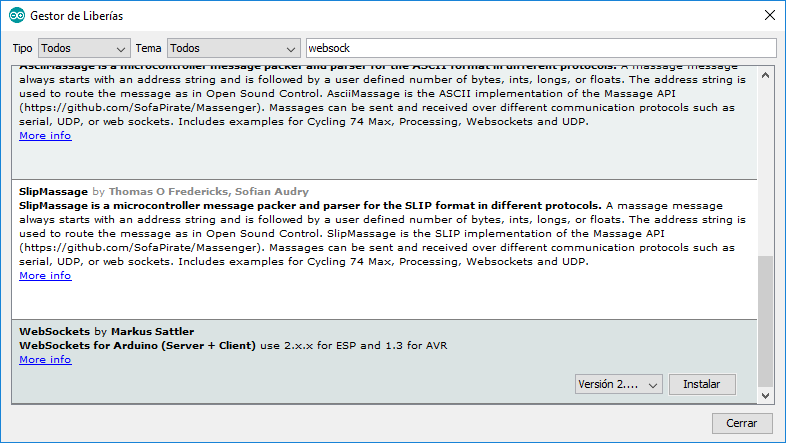Open More info link under AsciiMassage
786x443 pixels.
45,136
